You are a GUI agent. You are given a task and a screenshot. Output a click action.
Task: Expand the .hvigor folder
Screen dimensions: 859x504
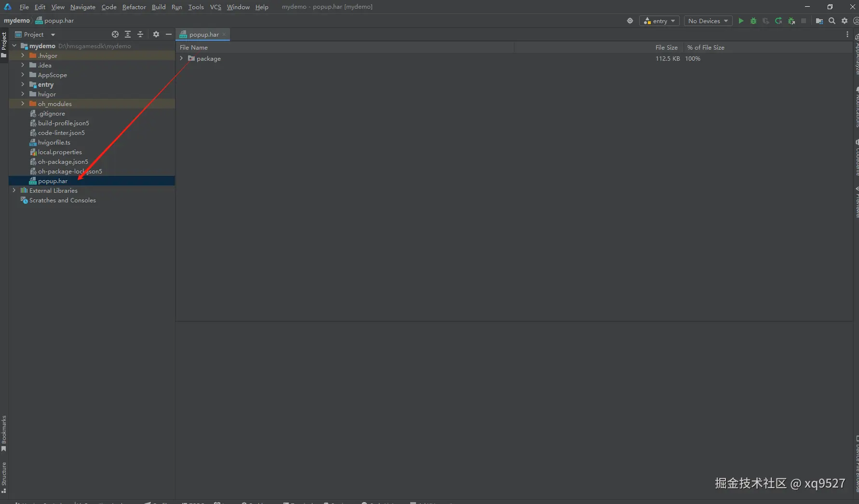[x=23, y=55]
